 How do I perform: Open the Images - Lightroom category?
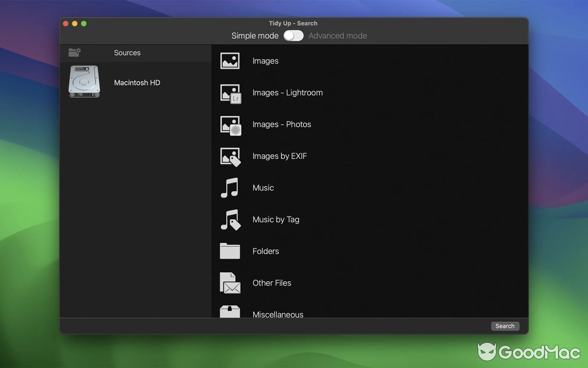point(288,92)
